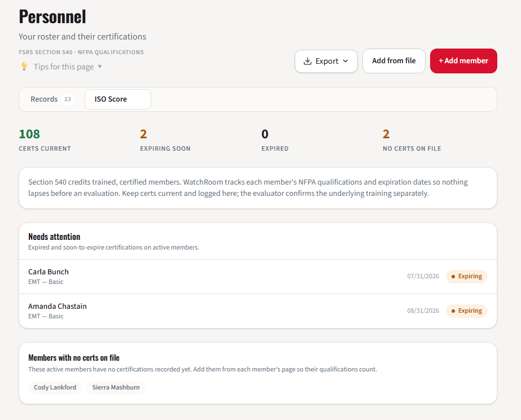Open the Export dropdown chevron
This screenshot has height=420, width=521.
tap(345, 61)
